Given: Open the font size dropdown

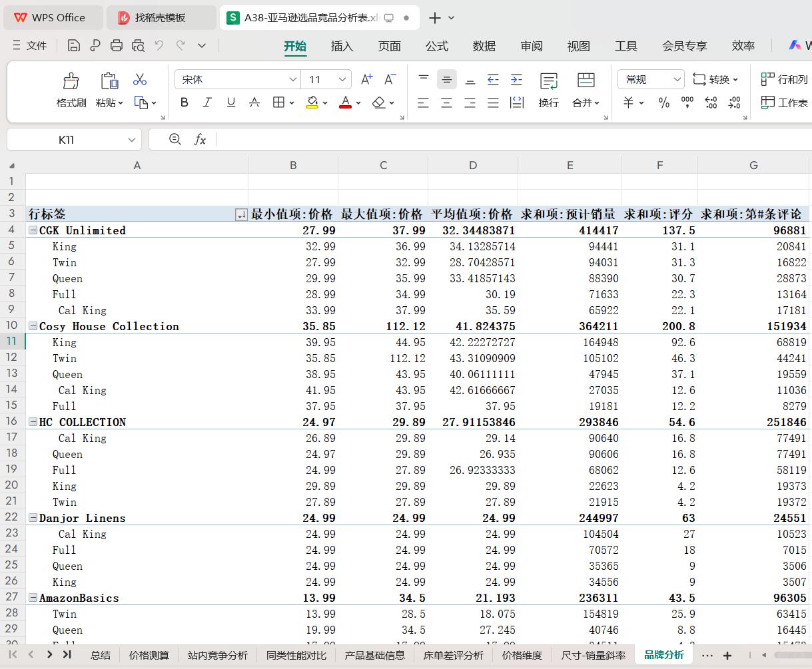Looking at the screenshot, I should point(342,79).
